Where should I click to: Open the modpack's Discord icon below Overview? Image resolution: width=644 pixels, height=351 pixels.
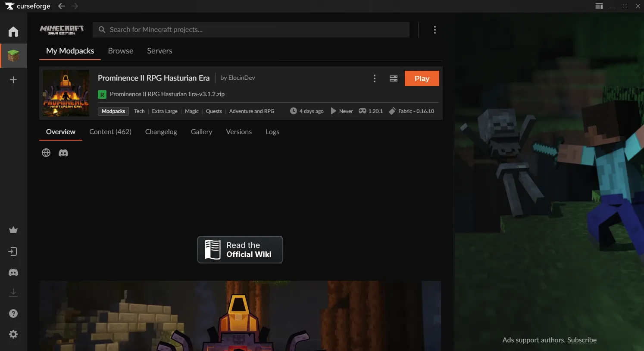tap(63, 153)
